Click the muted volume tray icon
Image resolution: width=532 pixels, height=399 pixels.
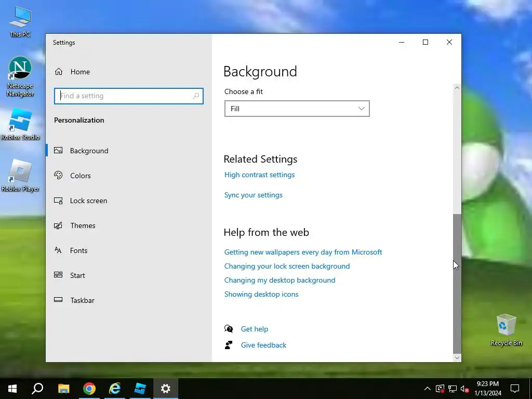pos(464,389)
